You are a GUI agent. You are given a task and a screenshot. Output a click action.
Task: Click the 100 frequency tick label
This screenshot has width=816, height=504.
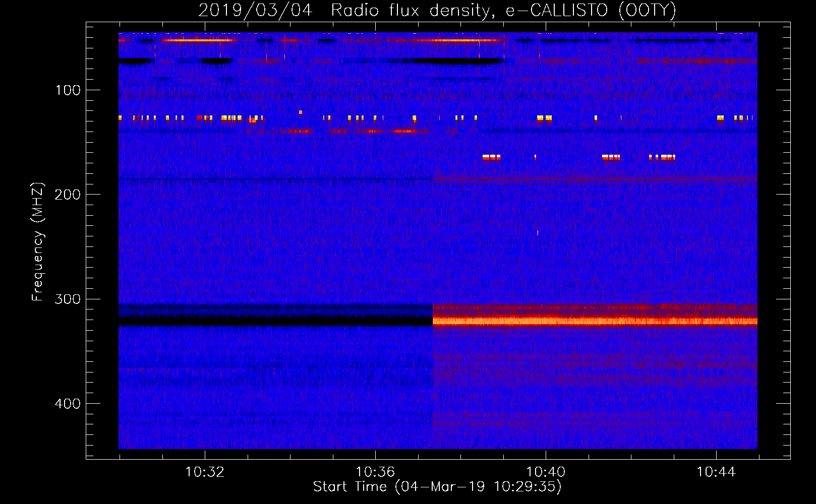(68, 90)
